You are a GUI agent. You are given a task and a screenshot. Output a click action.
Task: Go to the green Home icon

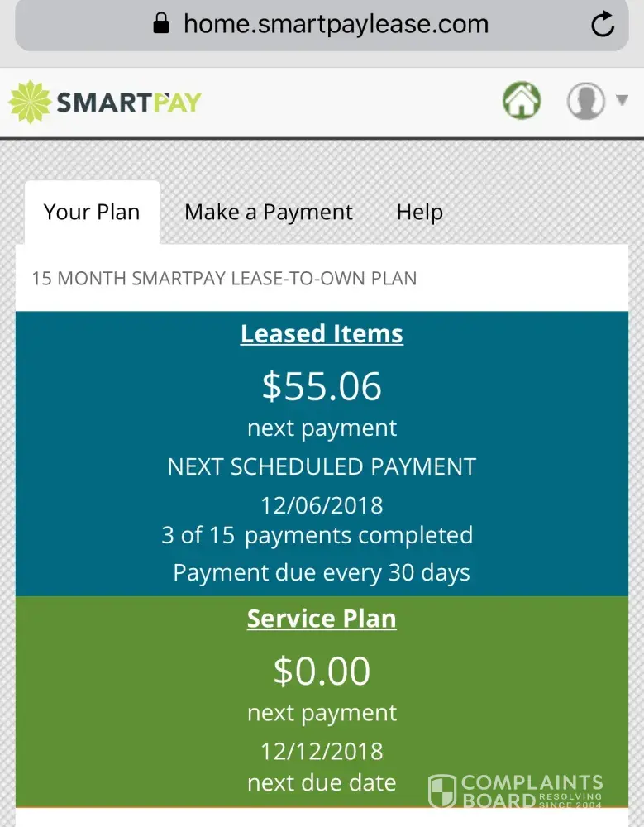(522, 103)
